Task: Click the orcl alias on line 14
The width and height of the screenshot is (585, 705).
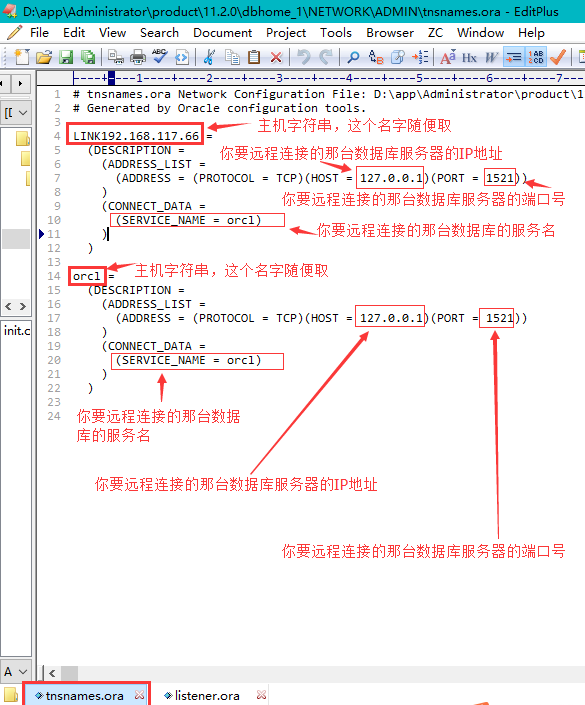Action: click(x=86, y=276)
